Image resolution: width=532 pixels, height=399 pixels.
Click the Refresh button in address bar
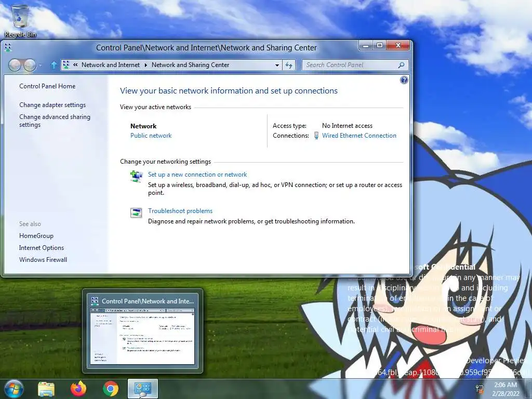tap(289, 65)
